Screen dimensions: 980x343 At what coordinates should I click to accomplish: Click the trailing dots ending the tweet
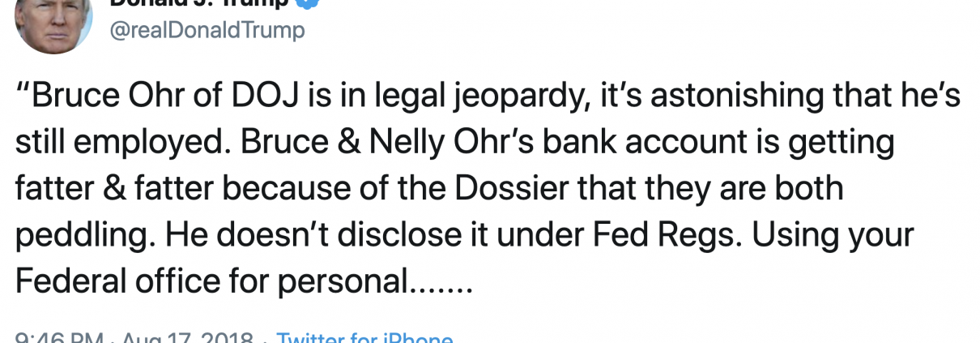pyautogui.click(x=439, y=284)
